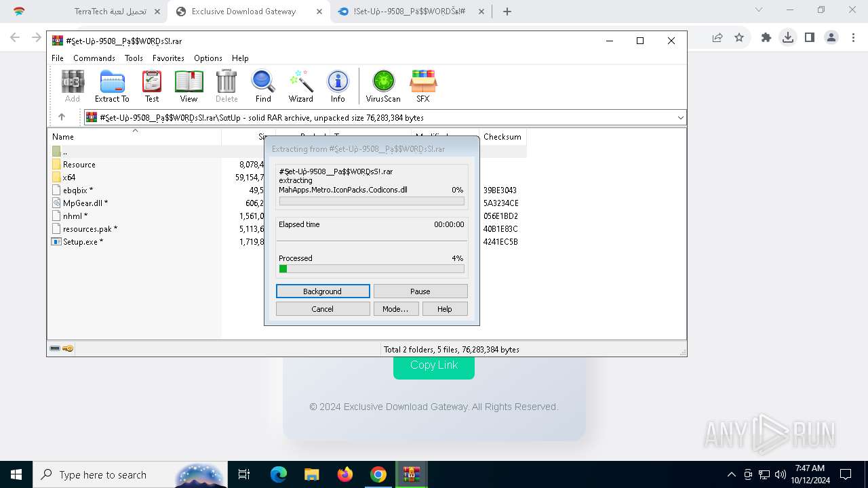This screenshot has width=868, height=488.
Task: Open the View toolbar icon
Action: [x=189, y=86]
